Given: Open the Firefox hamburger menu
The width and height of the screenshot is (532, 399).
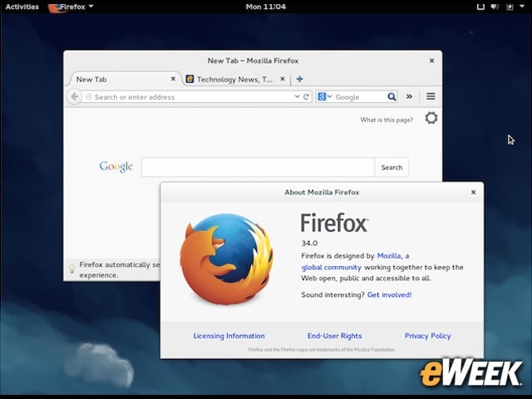Looking at the screenshot, I should click(431, 96).
